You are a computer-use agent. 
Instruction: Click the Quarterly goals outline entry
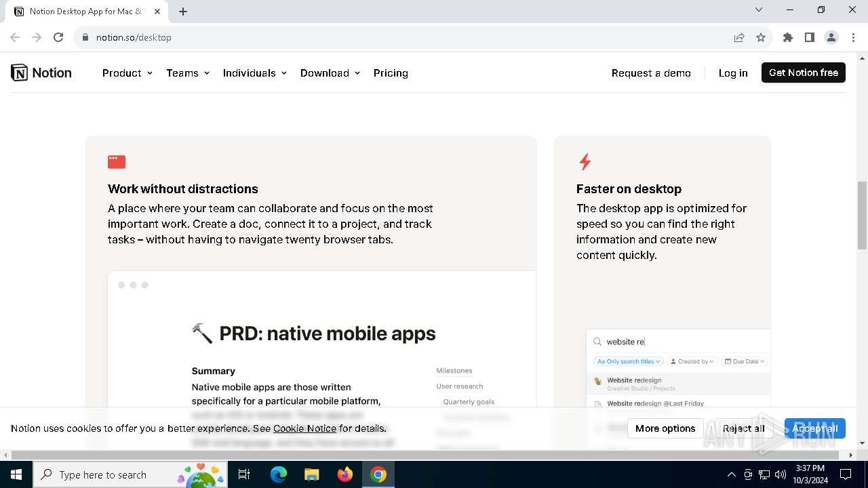469,402
